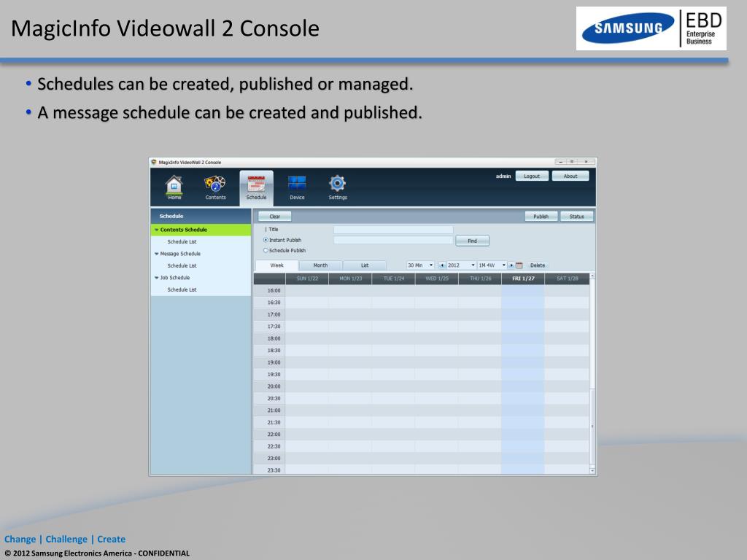Click the admin username label
The height and width of the screenshot is (560, 747).
[x=503, y=176]
